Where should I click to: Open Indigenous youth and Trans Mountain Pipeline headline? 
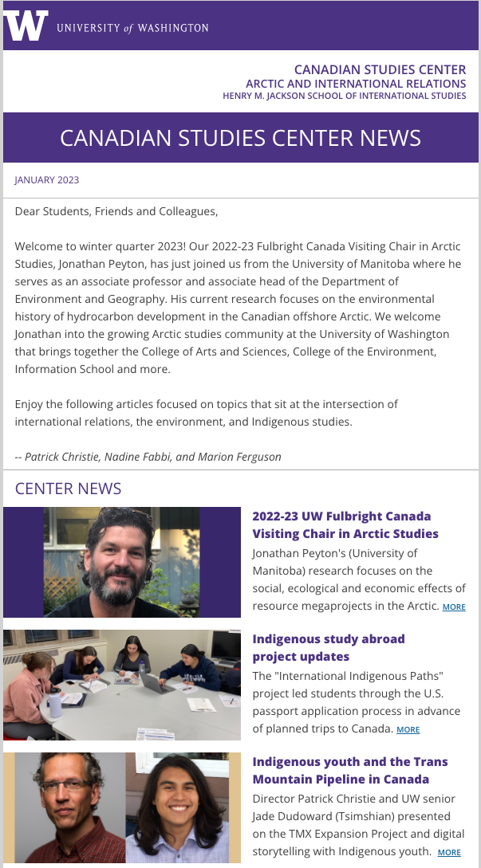click(x=350, y=771)
